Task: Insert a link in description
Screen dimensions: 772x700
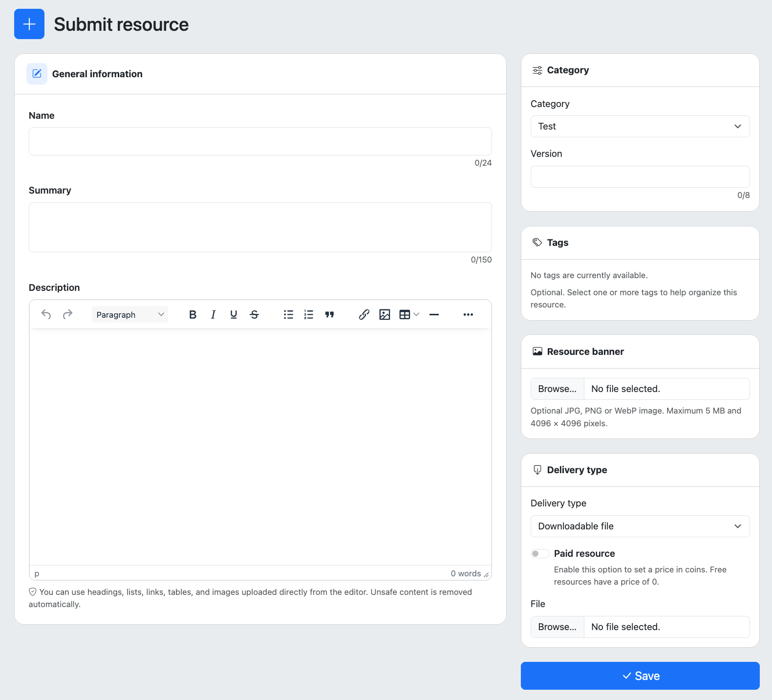Action: pyautogui.click(x=364, y=314)
